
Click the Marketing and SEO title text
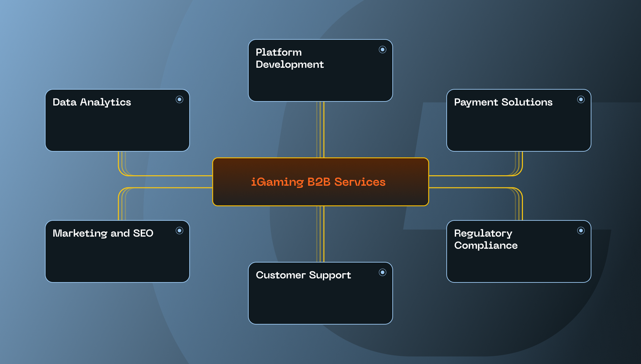[103, 233]
